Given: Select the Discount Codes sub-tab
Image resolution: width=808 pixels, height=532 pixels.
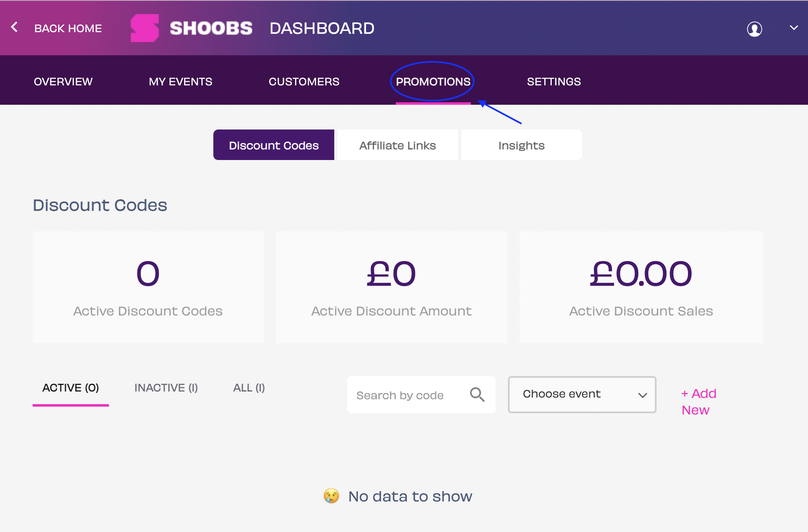Looking at the screenshot, I should click(274, 145).
